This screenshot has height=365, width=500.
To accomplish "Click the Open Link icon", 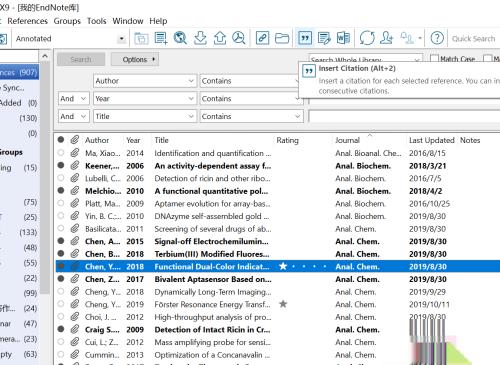I will pos(262,38).
